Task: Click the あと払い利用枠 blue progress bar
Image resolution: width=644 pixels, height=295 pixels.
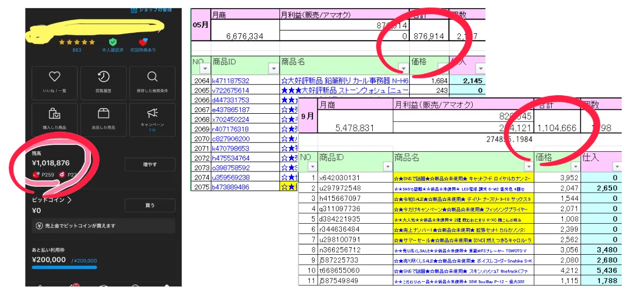Action: 65,267
